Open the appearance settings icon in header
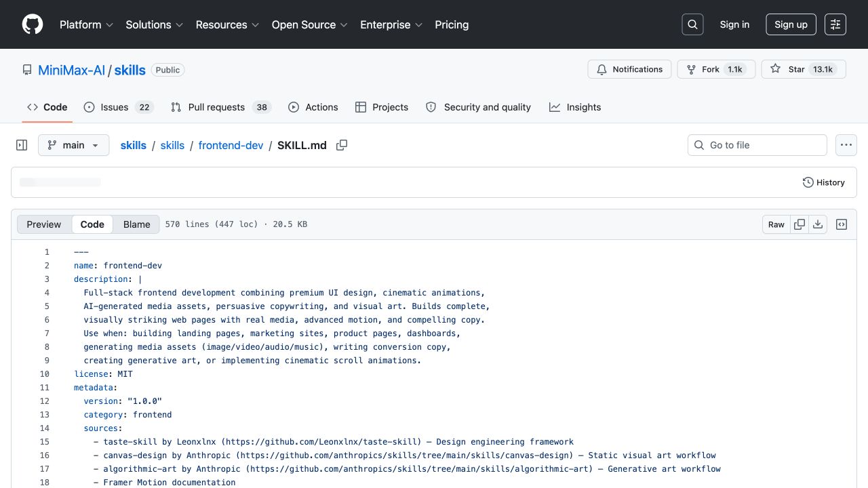Viewport: 868px width, 488px height. pos(835,24)
